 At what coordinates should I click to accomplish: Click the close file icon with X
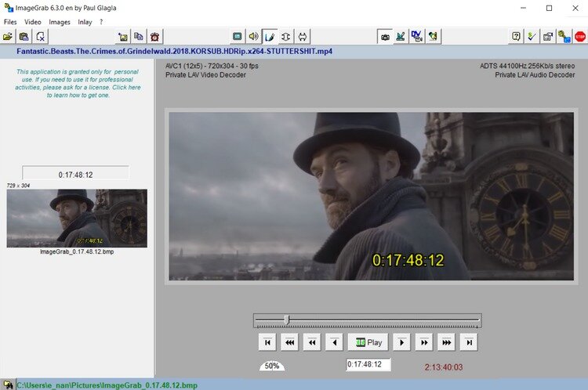pyautogui.click(x=41, y=37)
